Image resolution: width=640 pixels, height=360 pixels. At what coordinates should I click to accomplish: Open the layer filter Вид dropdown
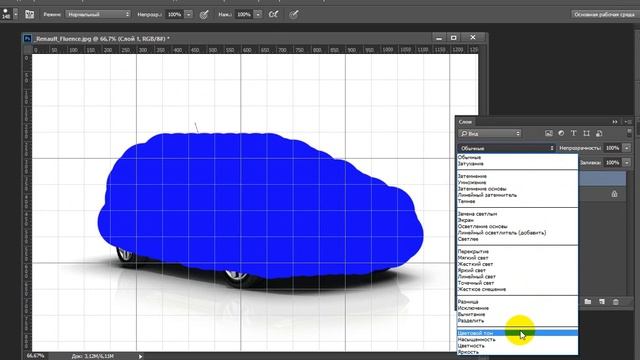point(490,133)
